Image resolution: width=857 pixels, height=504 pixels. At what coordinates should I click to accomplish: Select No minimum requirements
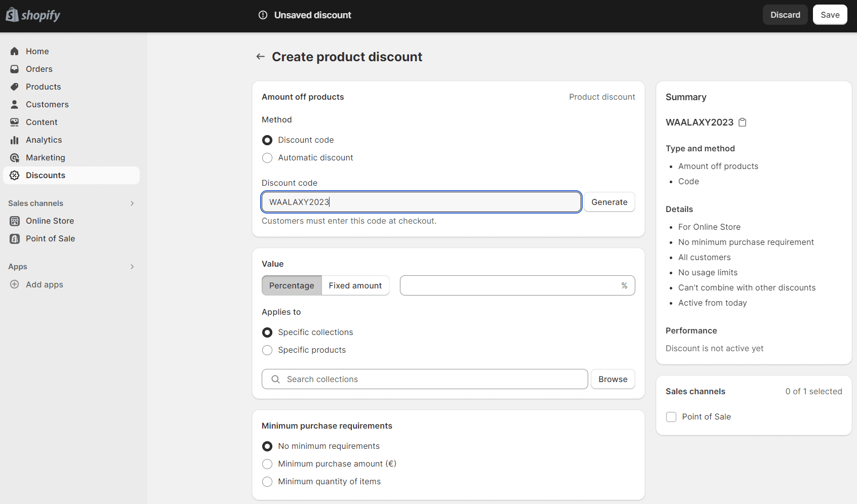click(x=267, y=446)
